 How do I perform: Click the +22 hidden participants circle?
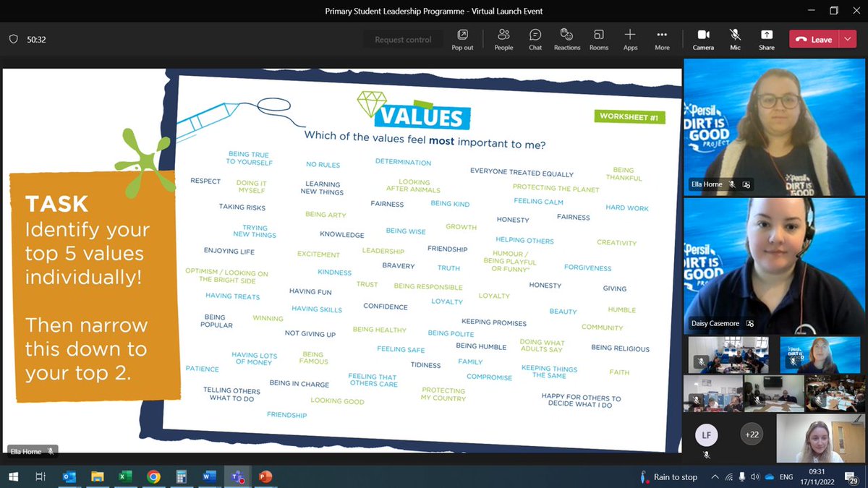pyautogui.click(x=751, y=435)
